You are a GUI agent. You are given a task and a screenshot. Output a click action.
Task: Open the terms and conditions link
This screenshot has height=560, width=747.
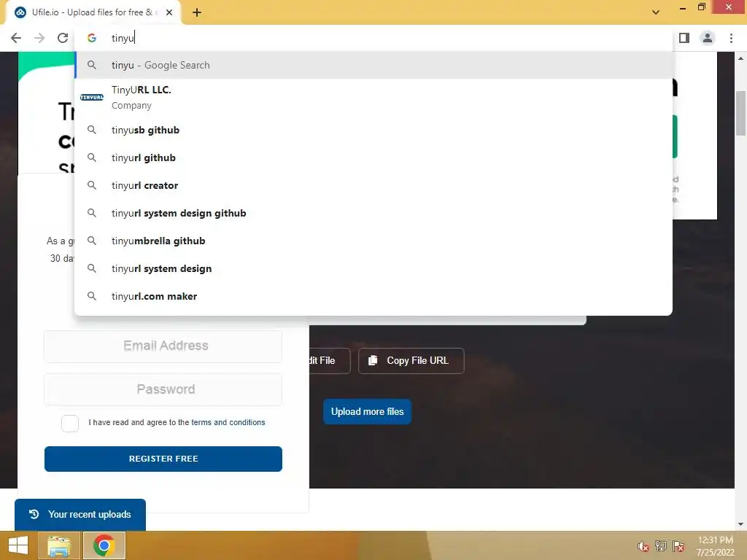coord(228,422)
